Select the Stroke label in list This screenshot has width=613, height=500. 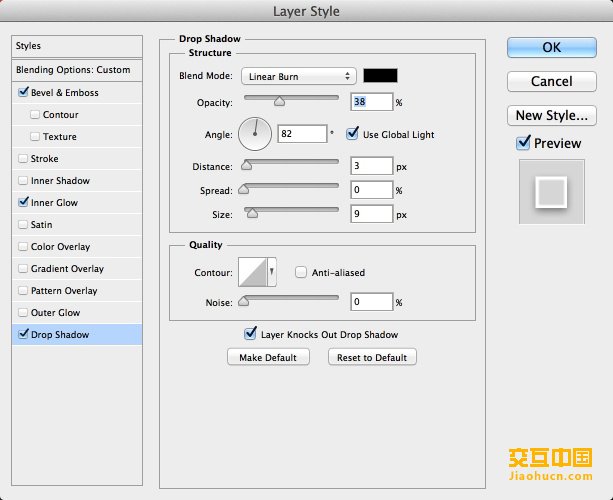45,159
